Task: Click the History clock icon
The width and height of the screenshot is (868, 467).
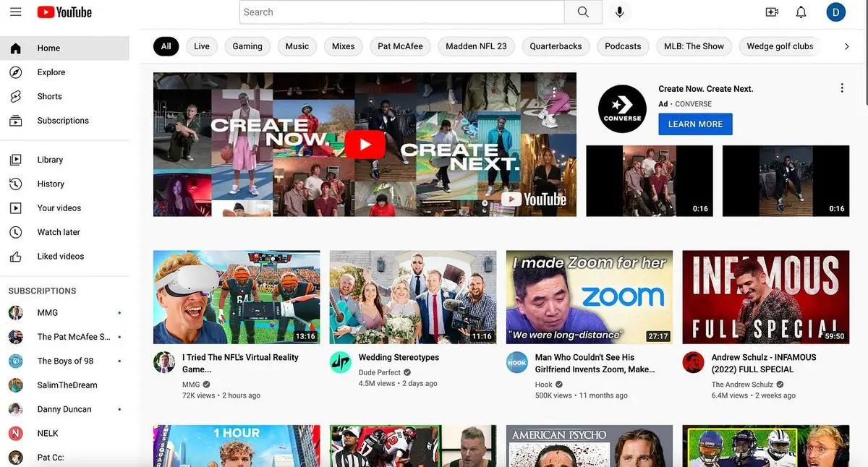Action: 15,184
